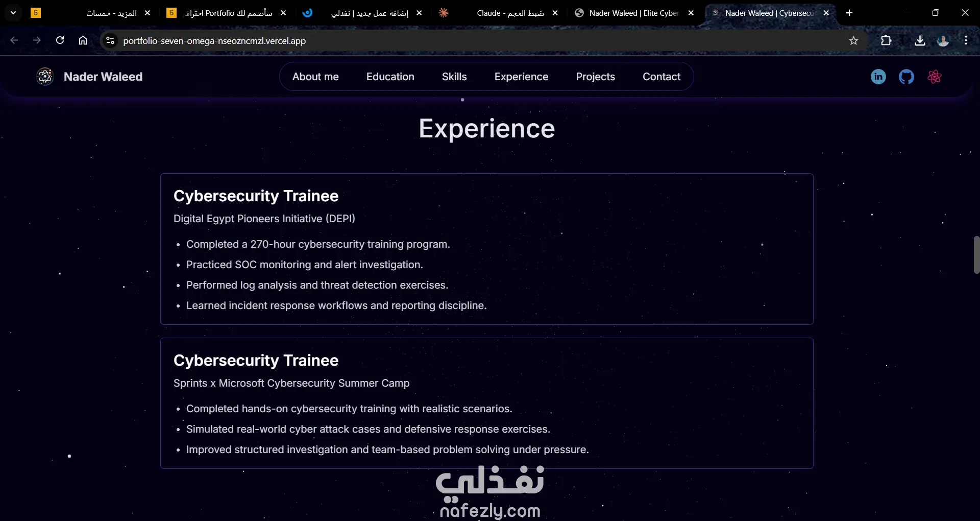Click 'Completed hands-on cybersecurity training' bullet
Image resolution: width=980 pixels, height=521 pixels.
[349, 409]
